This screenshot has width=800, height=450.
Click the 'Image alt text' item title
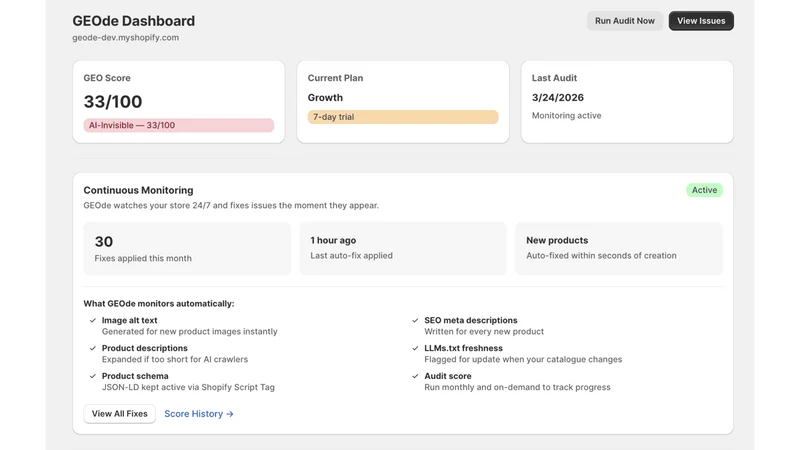[130, 320]
